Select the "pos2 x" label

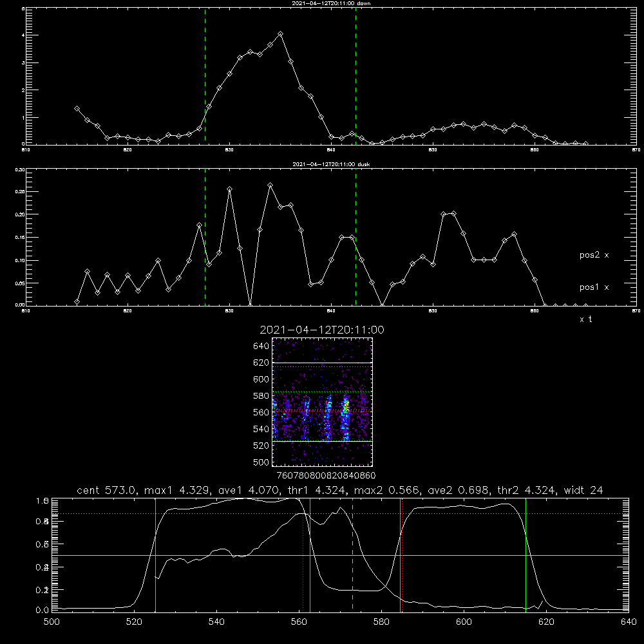coord(594,255)
